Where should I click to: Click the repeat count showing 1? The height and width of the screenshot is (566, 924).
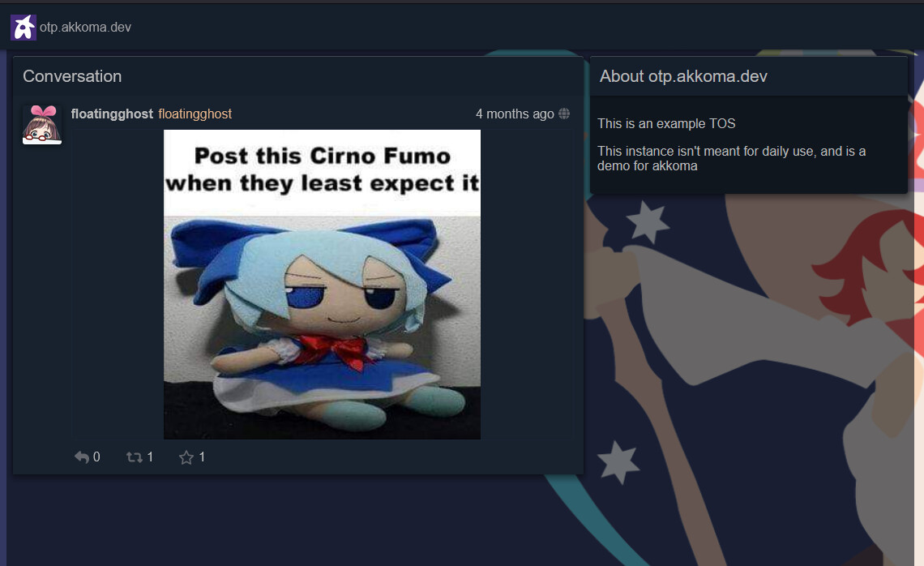click(150, 457)
